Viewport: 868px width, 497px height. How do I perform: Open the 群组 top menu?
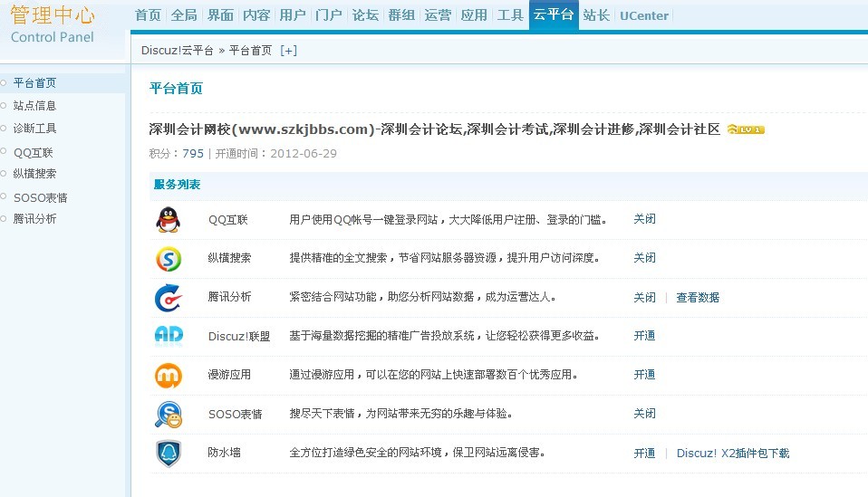pos(401,14)
